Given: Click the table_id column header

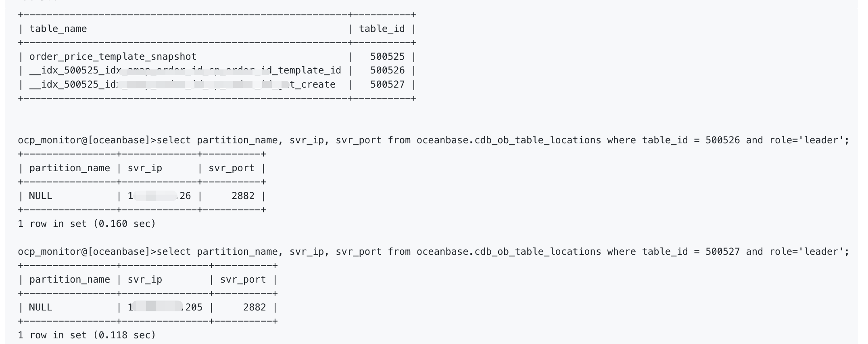Looking at the screenshot, I should click(382, 29).
